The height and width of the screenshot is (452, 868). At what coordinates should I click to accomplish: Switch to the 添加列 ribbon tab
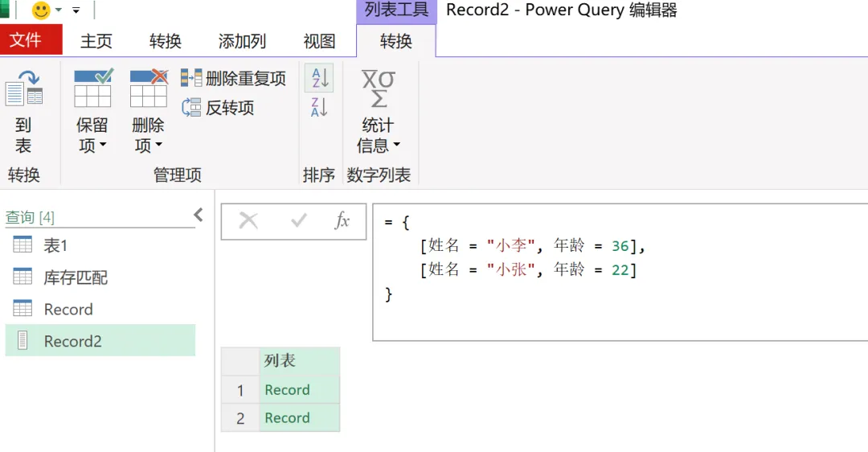click(242, 41)
